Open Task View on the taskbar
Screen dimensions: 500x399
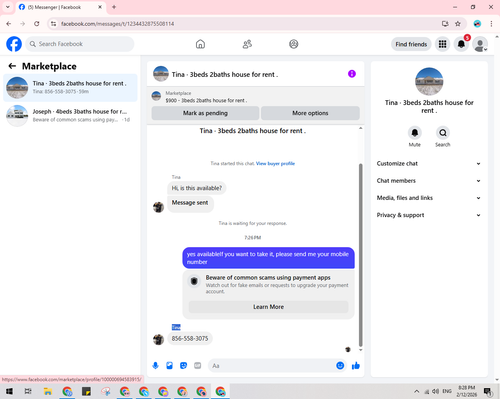(x=28, y=391)
